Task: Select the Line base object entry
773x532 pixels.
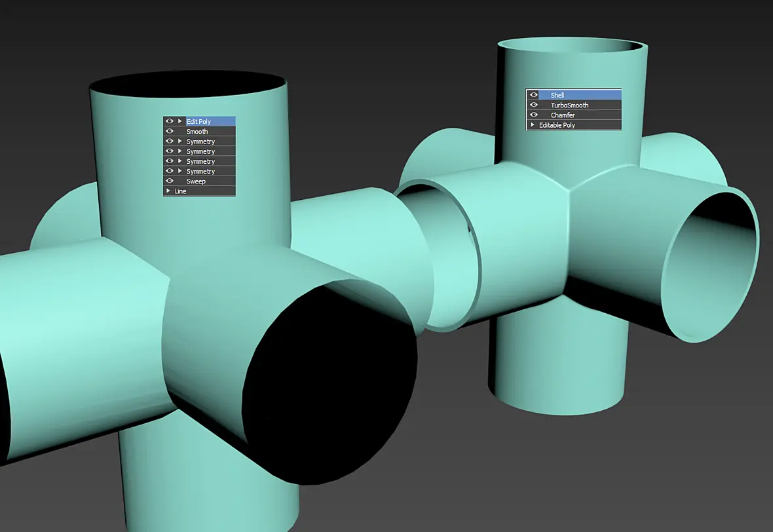Action: (x=180, y=191)
